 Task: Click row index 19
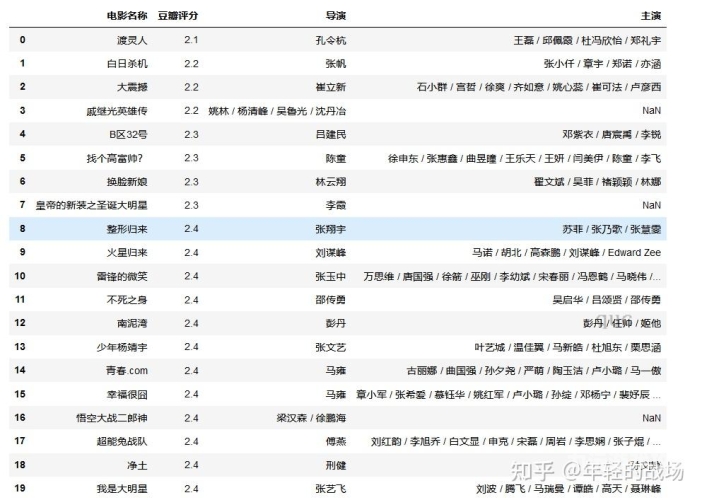20,488
